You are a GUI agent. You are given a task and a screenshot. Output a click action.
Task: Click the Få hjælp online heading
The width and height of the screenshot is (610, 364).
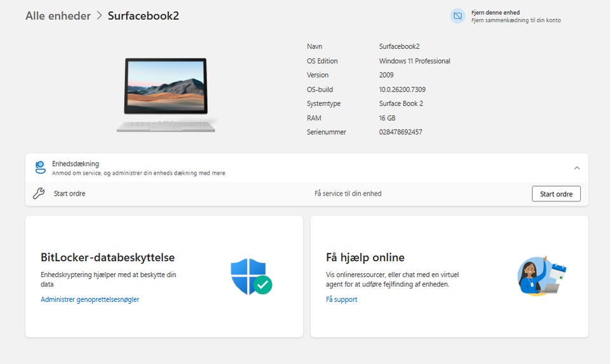(x=365, y=257)
